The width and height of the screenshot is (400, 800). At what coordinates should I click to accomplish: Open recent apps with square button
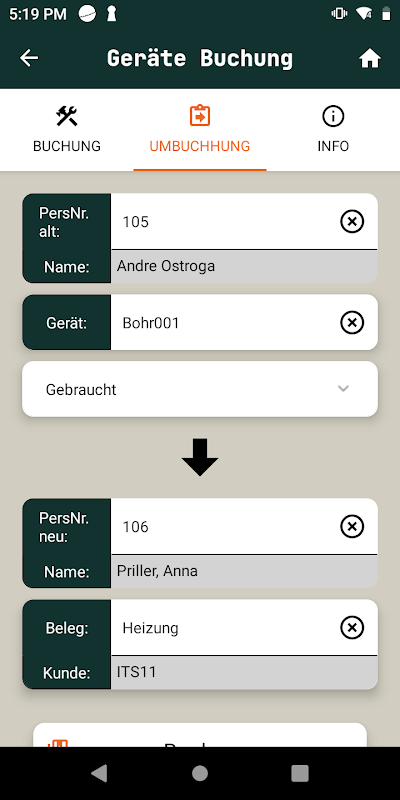click(300, 773)
